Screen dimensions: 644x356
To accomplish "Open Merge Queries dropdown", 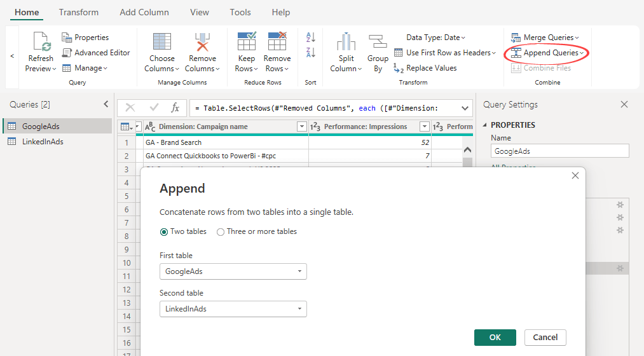I will [545, 38].
